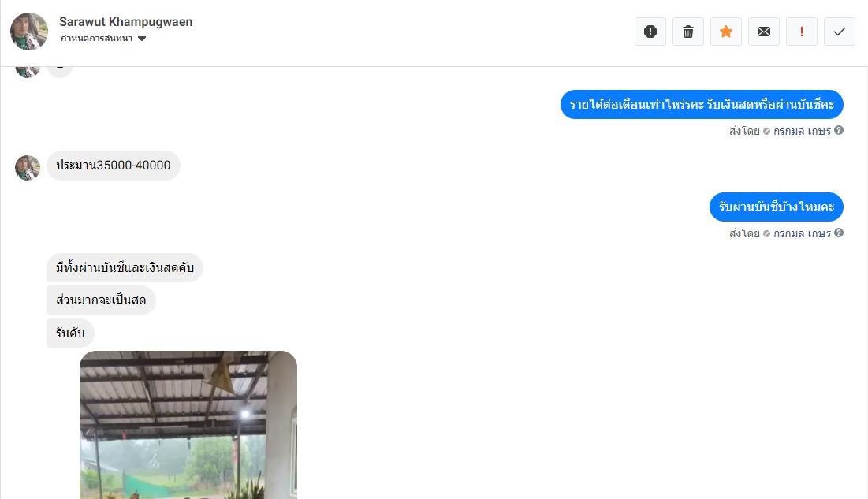
Task: Mark the conversation as spam using the alert circle icon
Action: (650, 32)
